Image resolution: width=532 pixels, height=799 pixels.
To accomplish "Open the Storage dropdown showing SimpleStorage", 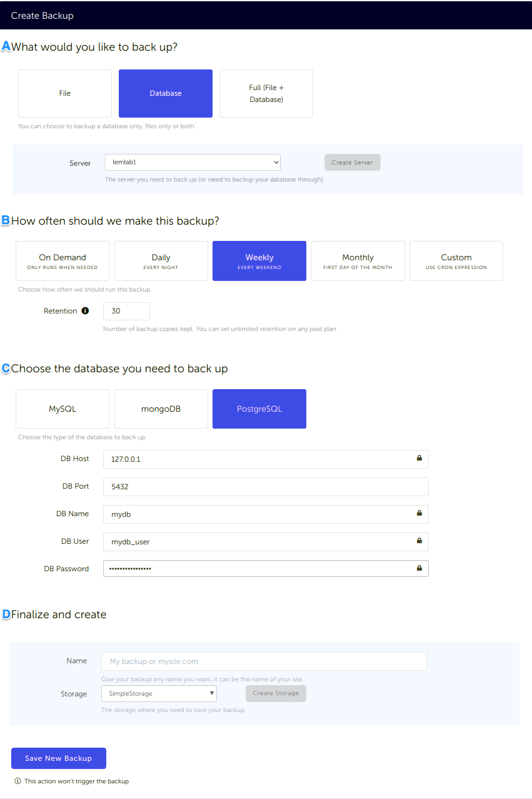I will tap(159, 693).
